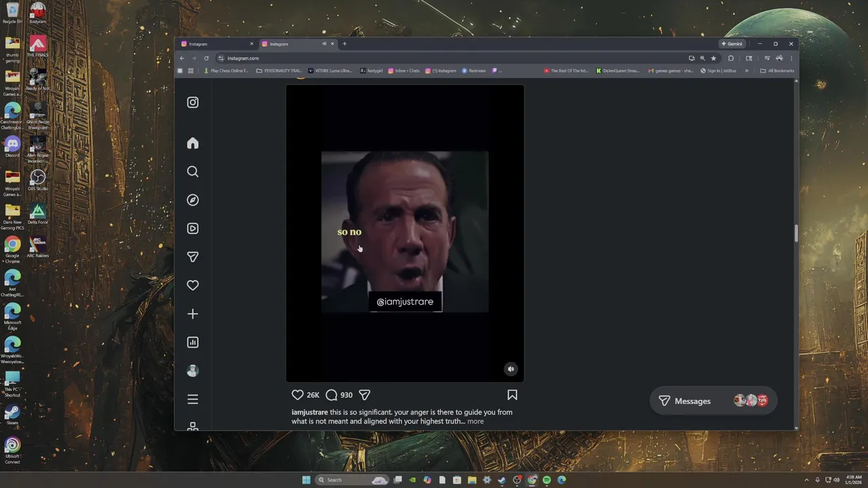
Task: Open Chrome three-dot menu
Action: [x=791, y=58]
